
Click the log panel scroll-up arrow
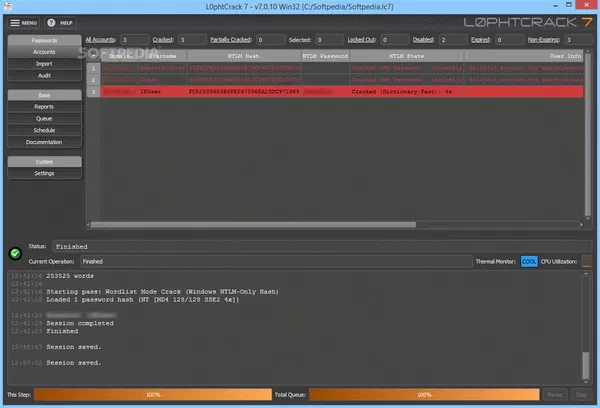[x=586, y=274]
